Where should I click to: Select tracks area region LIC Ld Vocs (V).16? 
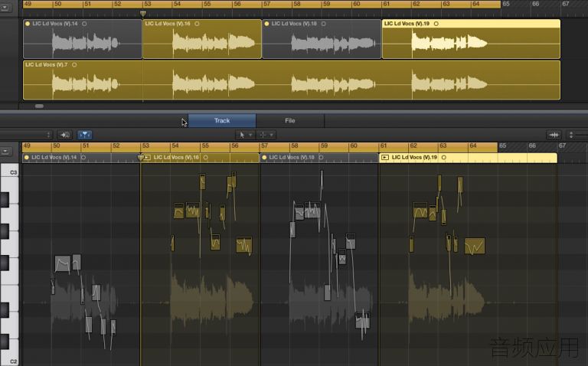[x=202, y=39]
